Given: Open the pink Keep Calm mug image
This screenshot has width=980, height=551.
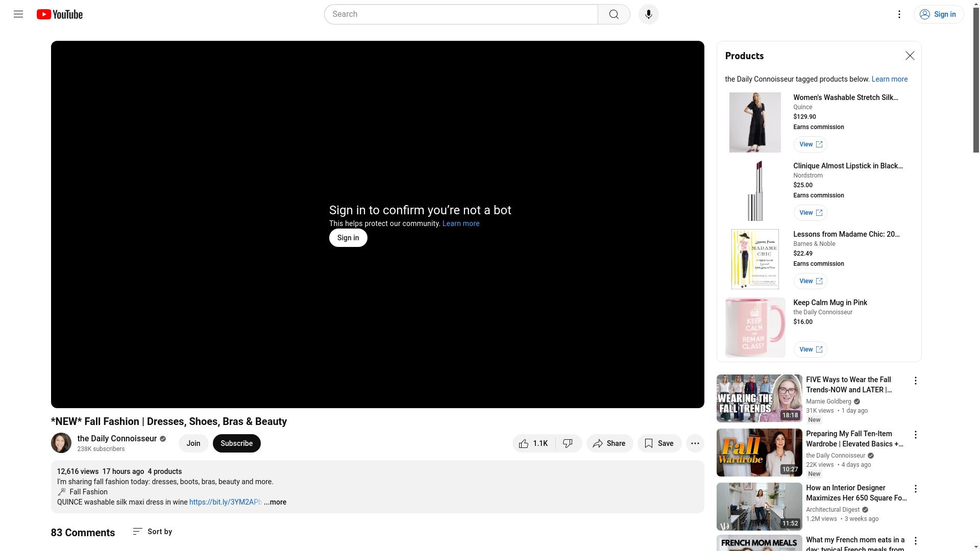Looking at the screenshot, I should (x=755, y=328).
